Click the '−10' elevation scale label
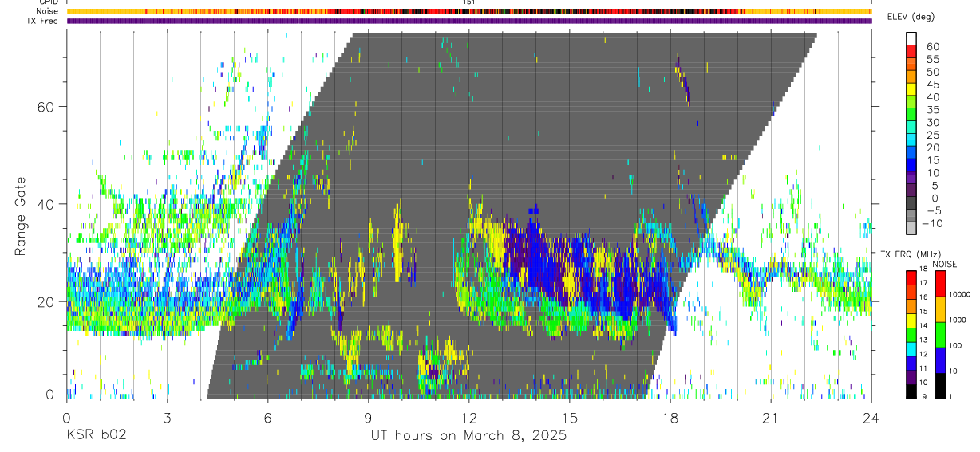The image size is (980, 452). point(933,223)
